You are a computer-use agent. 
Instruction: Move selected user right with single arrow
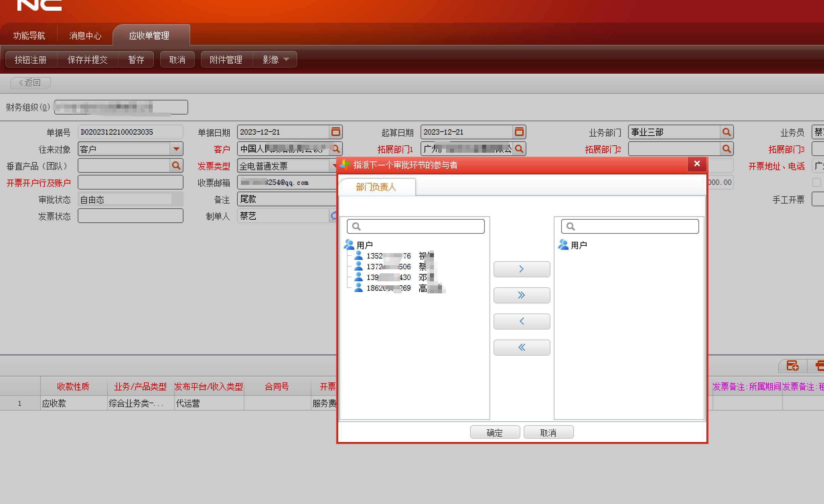pos(522,269)
